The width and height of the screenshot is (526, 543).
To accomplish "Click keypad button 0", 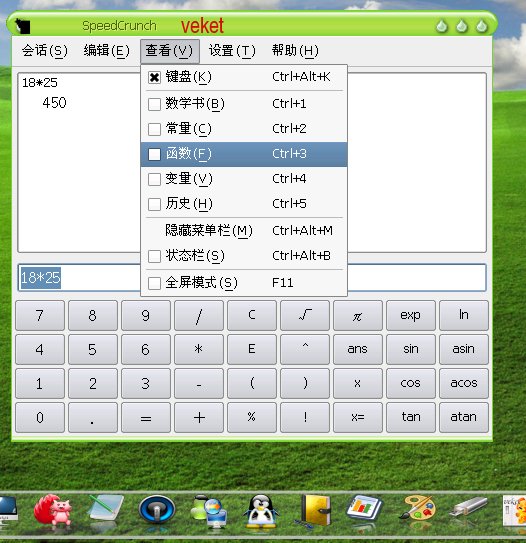I will [x=40, y=417].
